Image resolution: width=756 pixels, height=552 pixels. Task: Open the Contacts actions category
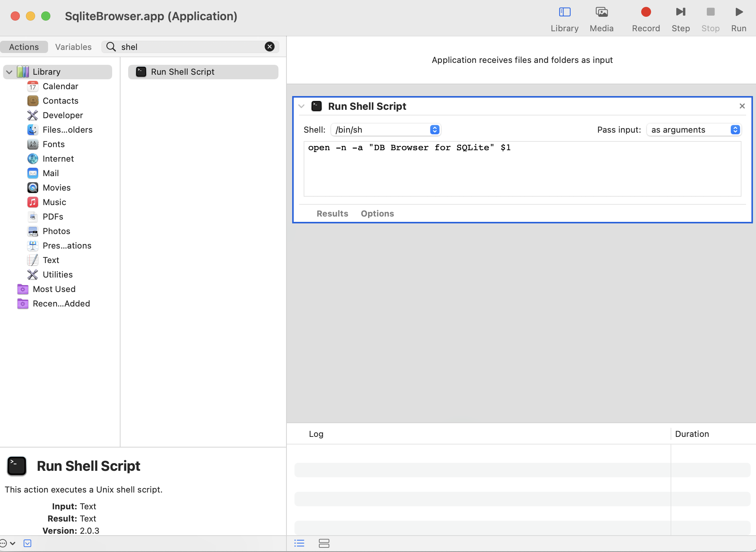[x=61, y=101]
